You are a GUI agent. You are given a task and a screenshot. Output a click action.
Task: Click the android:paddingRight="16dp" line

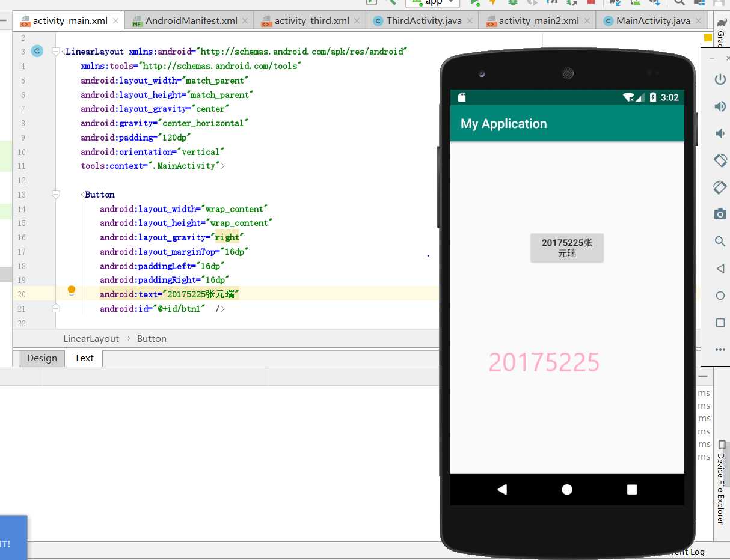click(x=165, y=280)
